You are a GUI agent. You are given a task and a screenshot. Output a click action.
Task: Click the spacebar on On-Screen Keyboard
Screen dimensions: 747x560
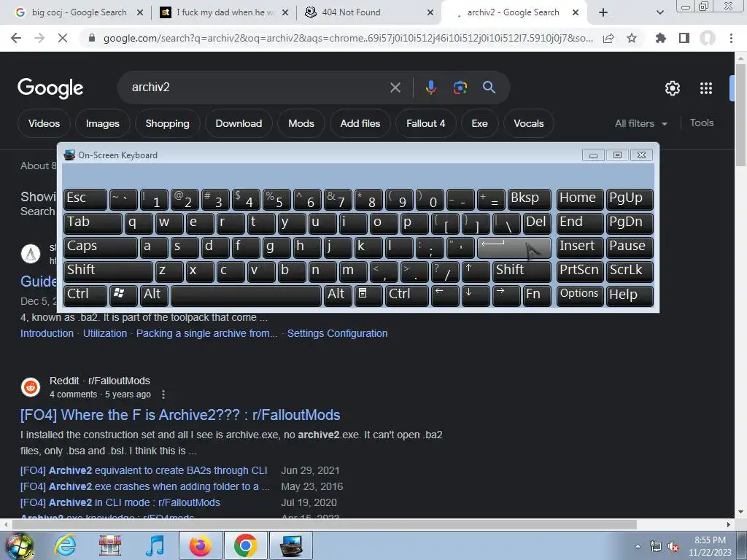click(246, 295)
